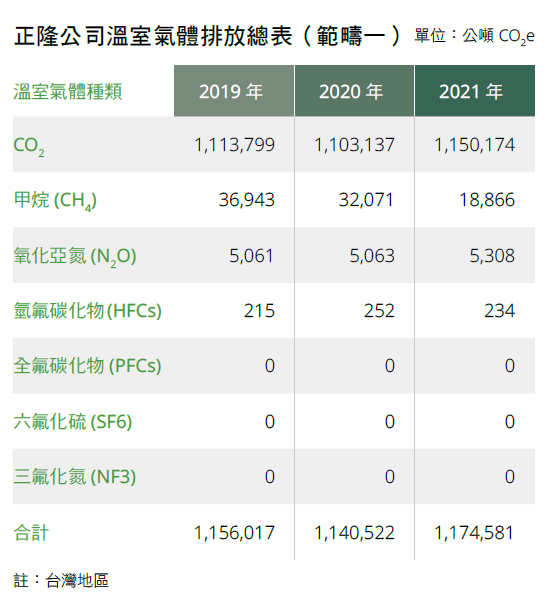Click the 全氟碳化物 (PFCs) row label
The image size is (552, 598).
[x=87, y=366]
